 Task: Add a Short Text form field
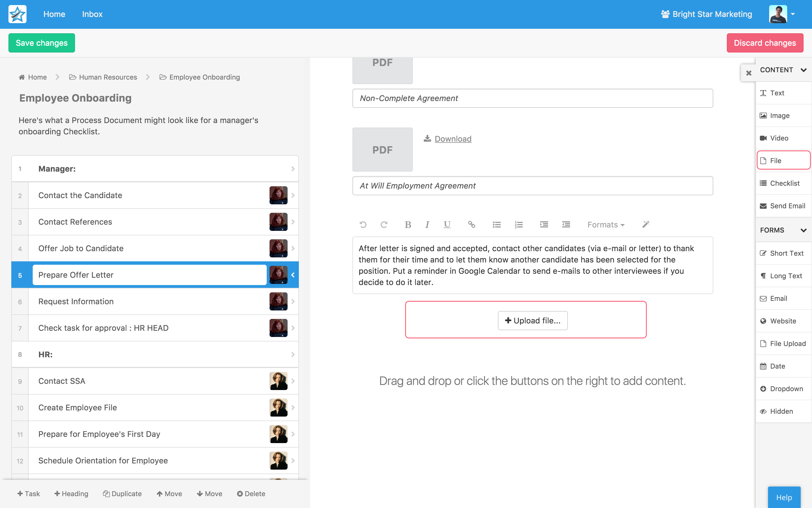[x=784, y=253]
